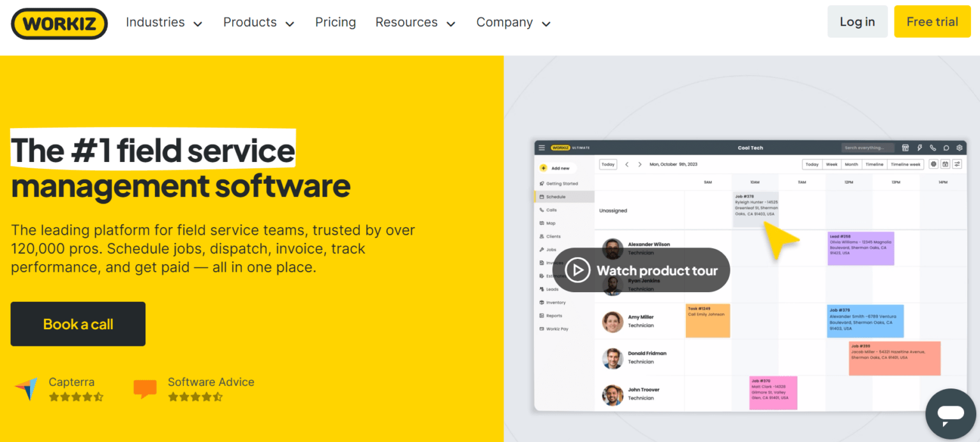Screen dimensions: 980x442
Task: Click the phone icon in app header
Action: tap(933, 147)
